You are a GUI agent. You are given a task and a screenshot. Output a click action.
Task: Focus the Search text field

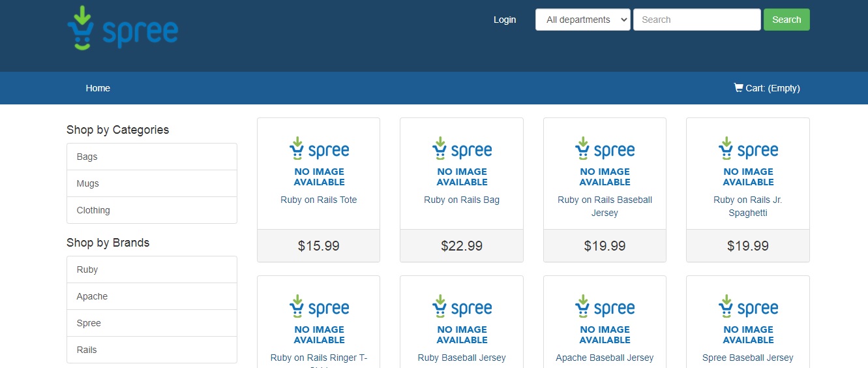[x=696, y=20]
